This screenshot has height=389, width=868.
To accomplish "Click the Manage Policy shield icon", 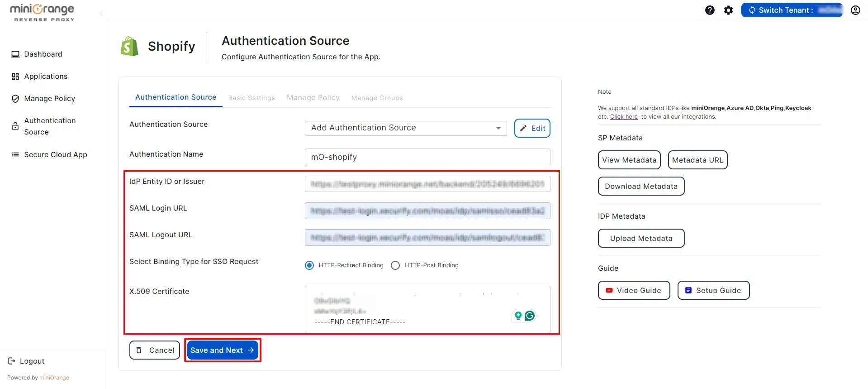I will (x=15, y=99).
